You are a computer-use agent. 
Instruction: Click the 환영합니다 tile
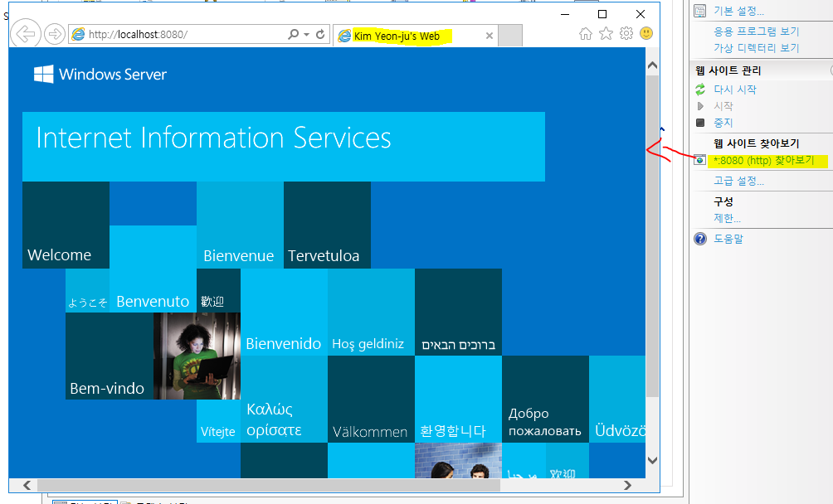[x=458, y=399]
